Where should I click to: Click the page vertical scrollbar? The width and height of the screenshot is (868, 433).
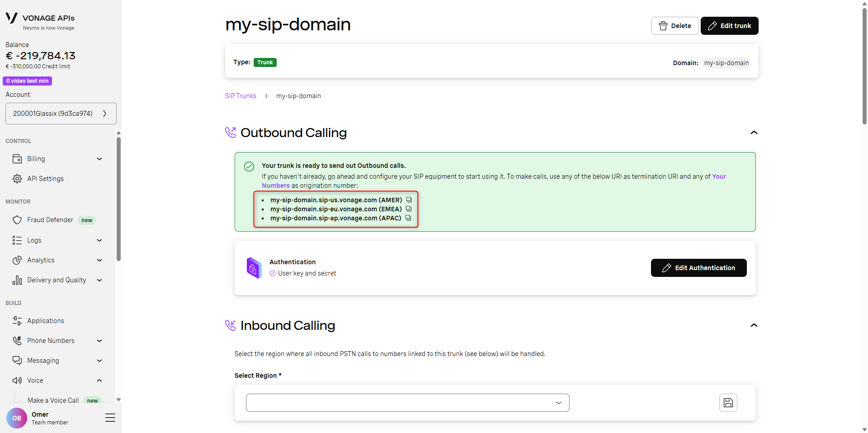(x=864, y=66)
